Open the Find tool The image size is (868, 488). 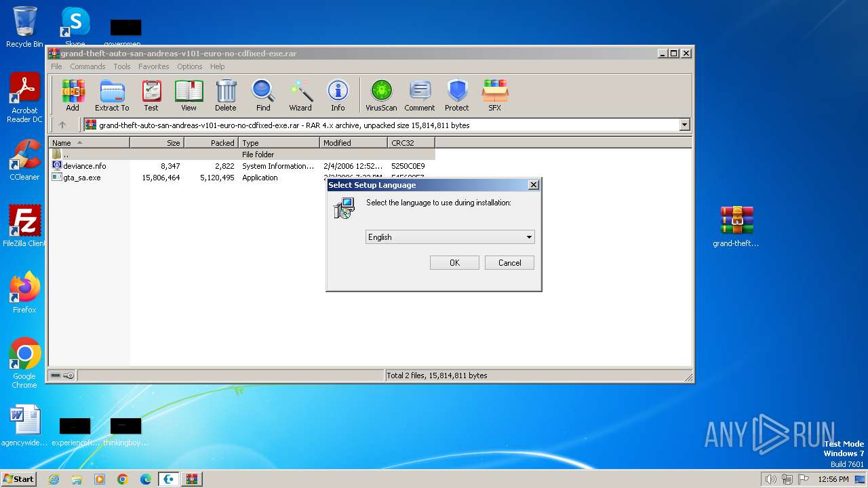click(x=263, y=95)
